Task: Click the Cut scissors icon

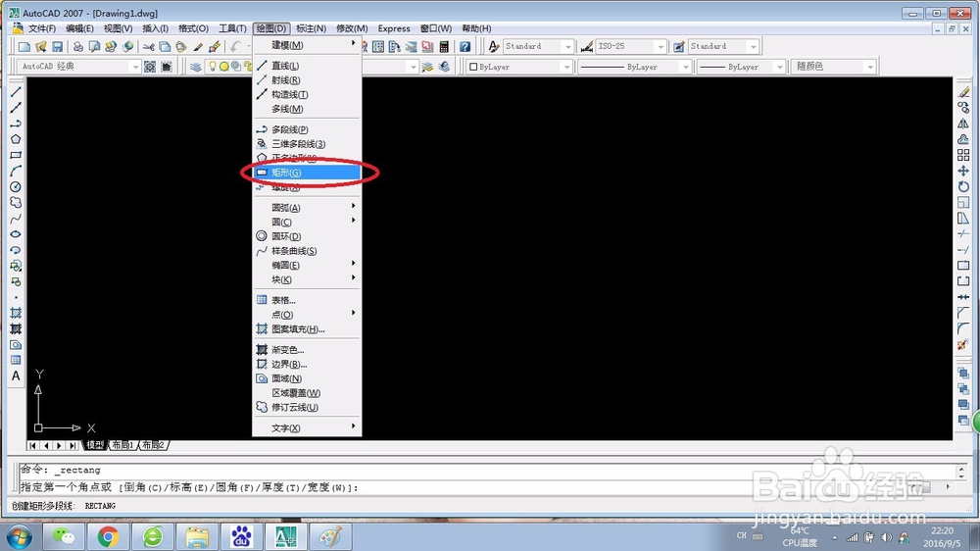Action: (148, 46)
